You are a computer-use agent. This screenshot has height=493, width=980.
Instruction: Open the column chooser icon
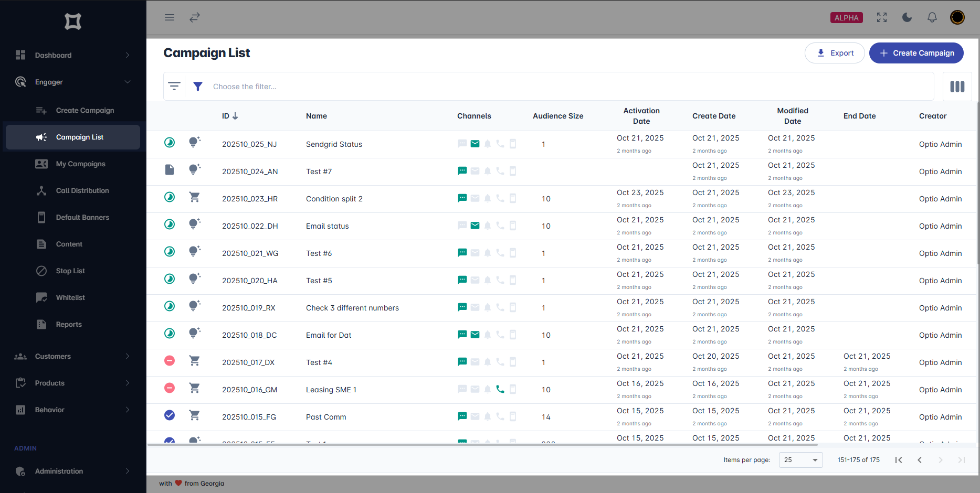tap(957, 87)
